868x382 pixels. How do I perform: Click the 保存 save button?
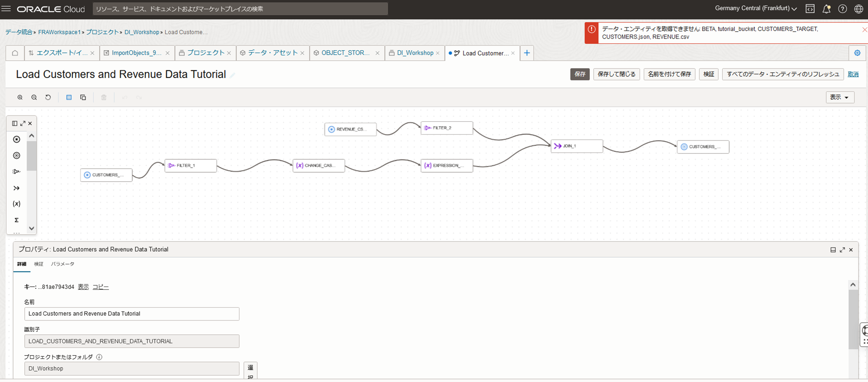click(x=580, y=74)
